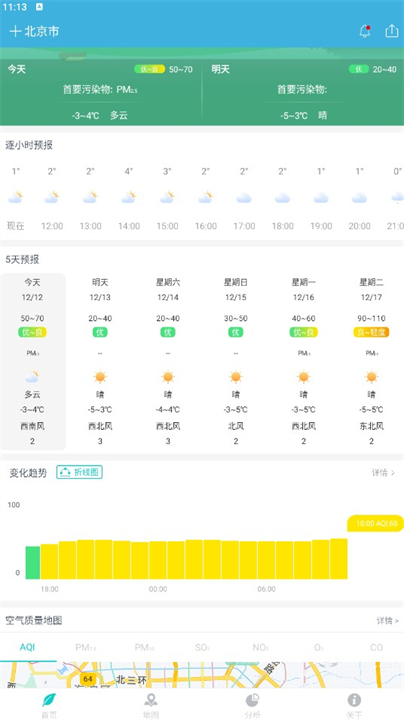Viewport: 404px width, 720px height.
Task: Tap the 16:00 hourly weather icon
Action: pos(206,197)
